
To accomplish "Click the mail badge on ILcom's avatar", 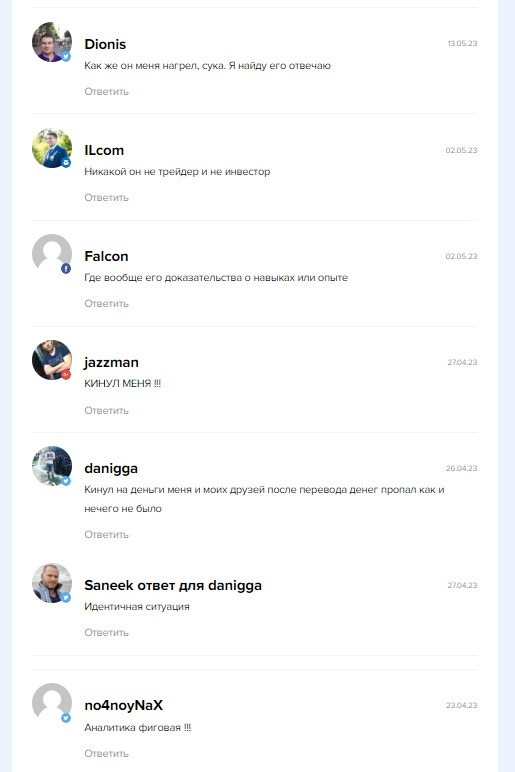I will coord(66,162).
